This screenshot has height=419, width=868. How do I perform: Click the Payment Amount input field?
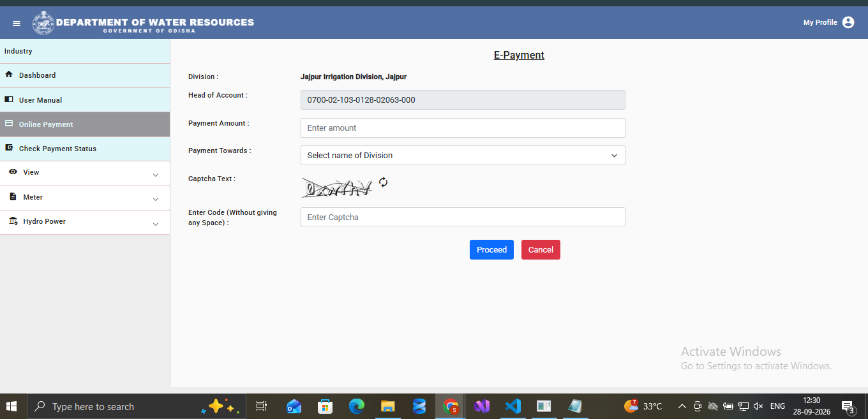point(463,128)
